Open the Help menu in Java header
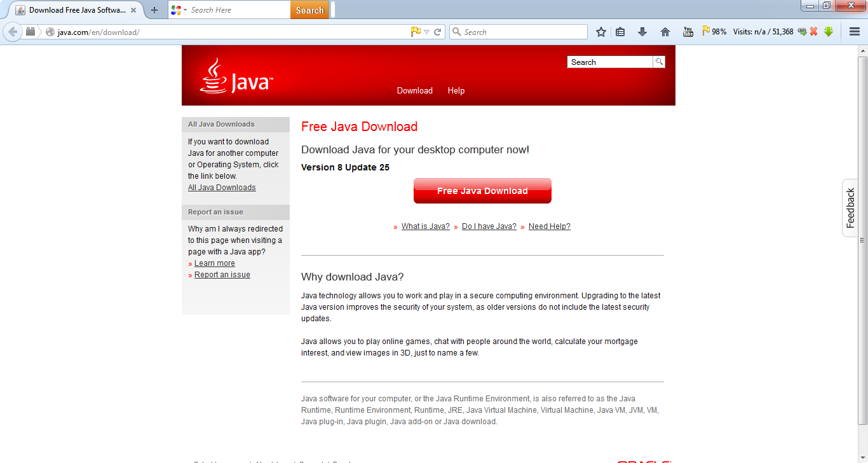Viewport: 868px width, 463px height. 456,90
